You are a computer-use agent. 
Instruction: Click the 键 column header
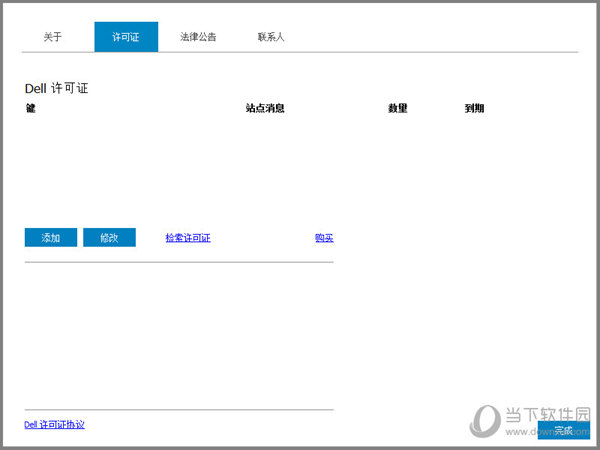[x=31, y=108]
